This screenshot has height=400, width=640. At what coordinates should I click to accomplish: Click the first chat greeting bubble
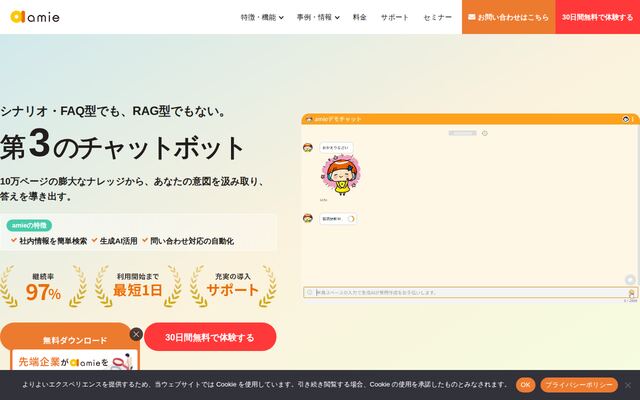tap(336, 147)
